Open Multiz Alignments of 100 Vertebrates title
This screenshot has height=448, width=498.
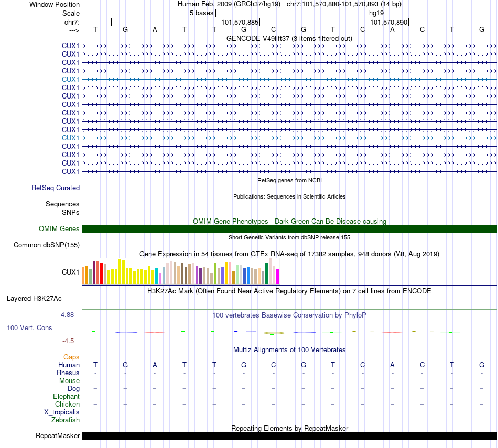[x=289, y=350]
